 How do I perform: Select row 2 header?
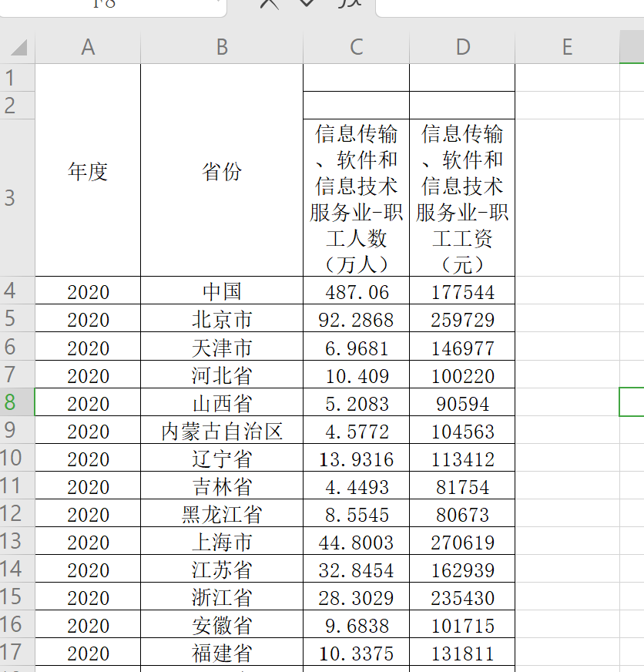[17, 106]
